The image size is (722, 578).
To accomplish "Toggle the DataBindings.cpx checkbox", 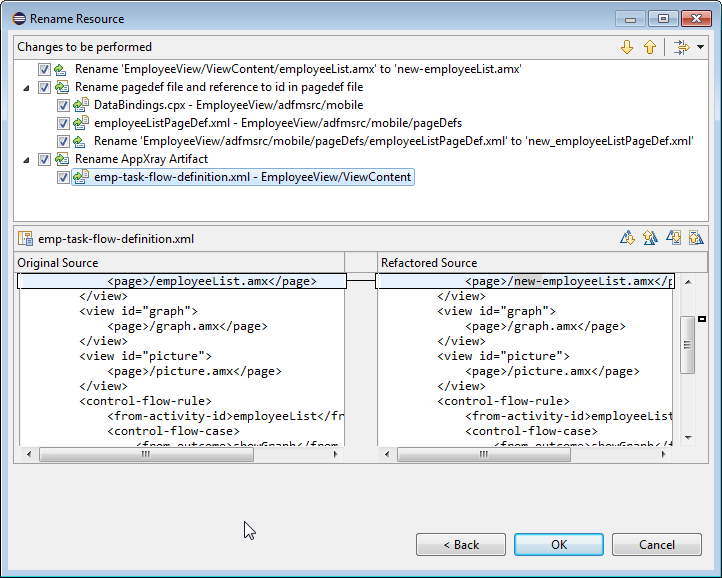I will (x=63, y=105).
